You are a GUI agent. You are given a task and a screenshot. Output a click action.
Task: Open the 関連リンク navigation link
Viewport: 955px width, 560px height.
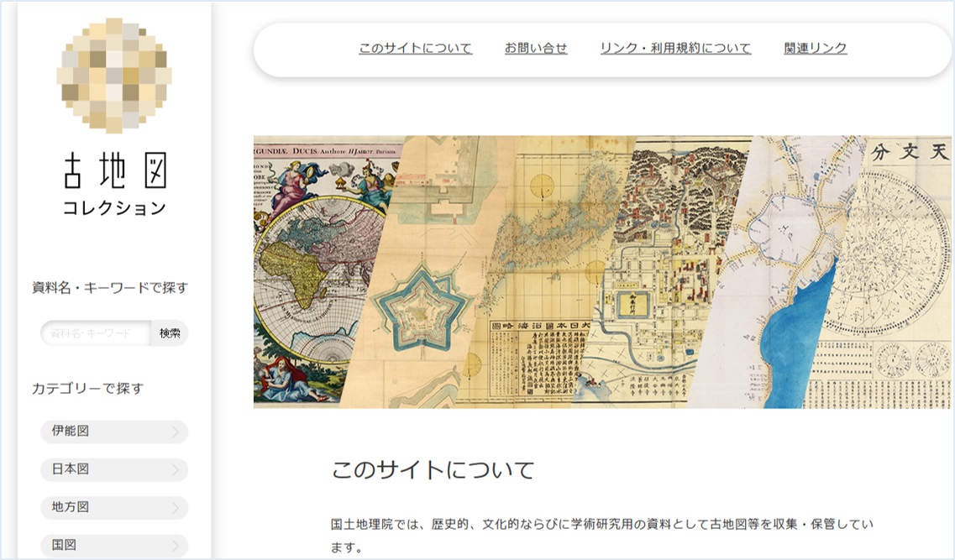816,48
